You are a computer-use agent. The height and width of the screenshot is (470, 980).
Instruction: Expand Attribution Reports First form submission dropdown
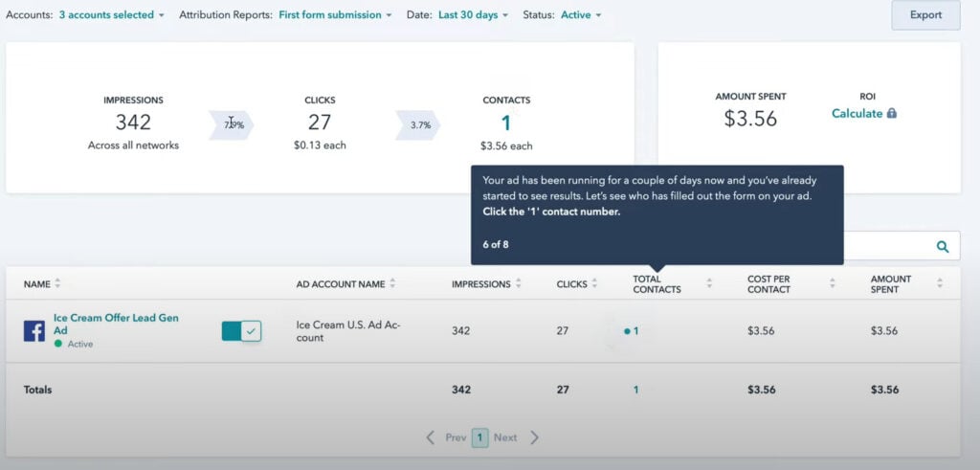pos(334,15)
